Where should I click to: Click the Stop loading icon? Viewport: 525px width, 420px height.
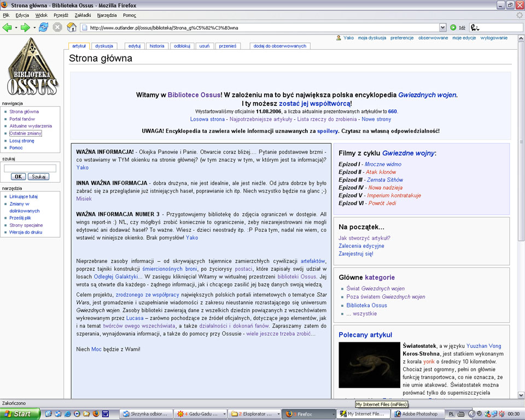[57, 27]
